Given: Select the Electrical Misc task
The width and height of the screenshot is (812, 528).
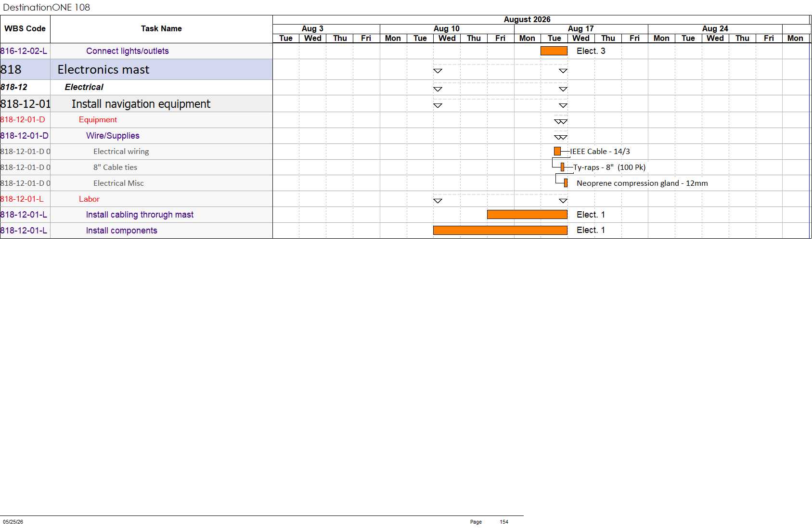Looking at the screenshot, I should [x=118, y=183].
